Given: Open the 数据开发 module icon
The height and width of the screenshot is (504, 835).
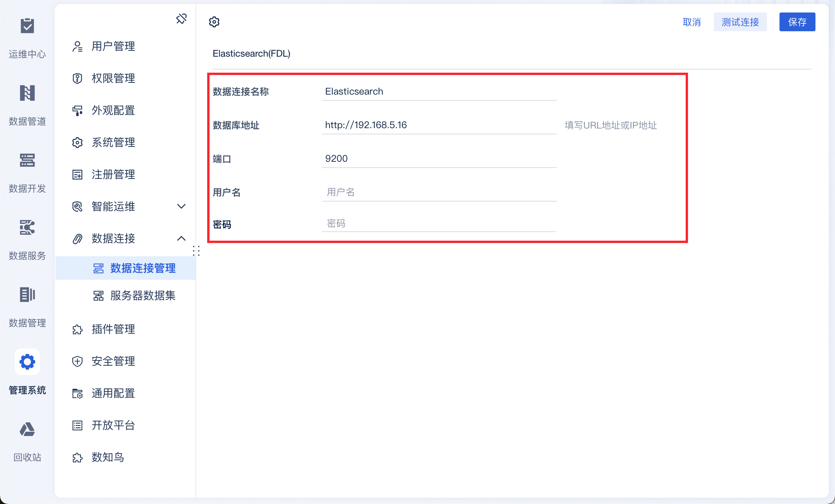Looking at the screenshot, I should [27, 160].
